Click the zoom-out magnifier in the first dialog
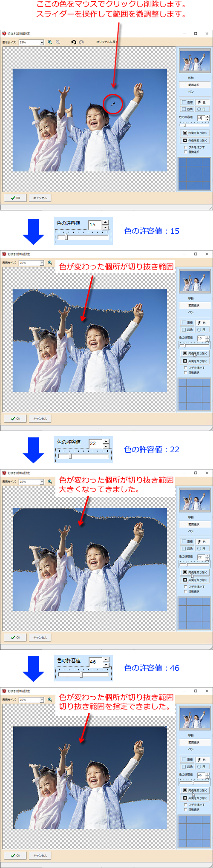Viewport: 213px width, 868px height. [x=58, y=42]
